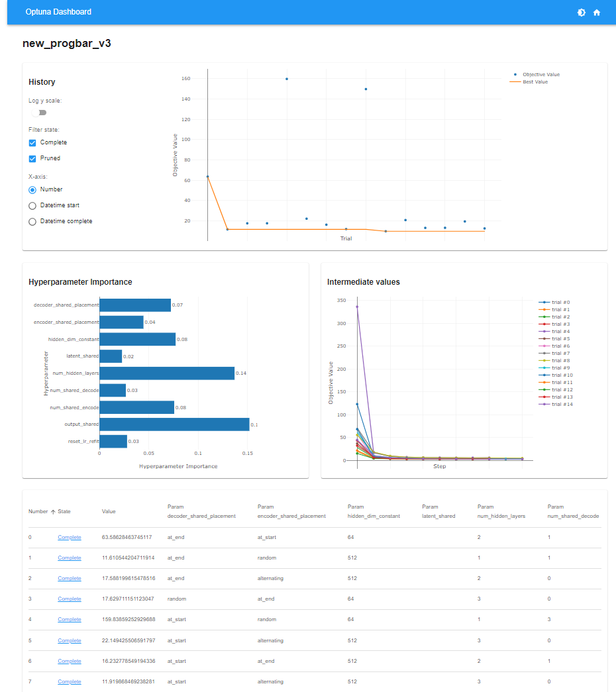Uncheck the Complete filter checkbox
Screen dimensions: 616x692
[x=32, y=142]
